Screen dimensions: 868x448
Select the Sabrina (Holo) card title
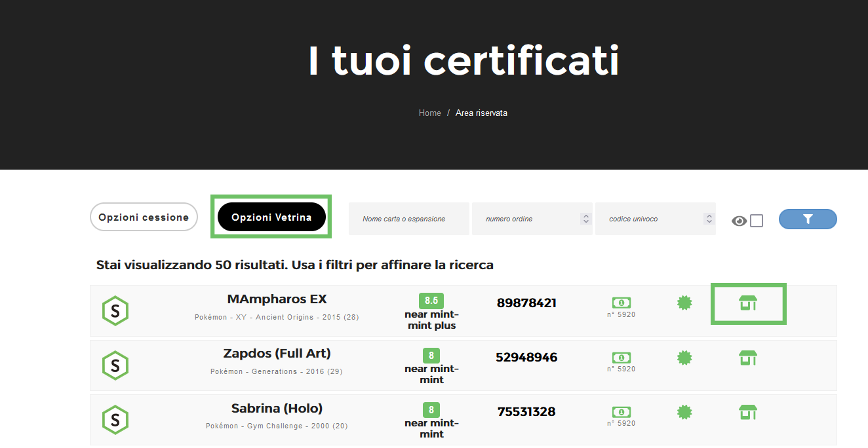(277, 409)
